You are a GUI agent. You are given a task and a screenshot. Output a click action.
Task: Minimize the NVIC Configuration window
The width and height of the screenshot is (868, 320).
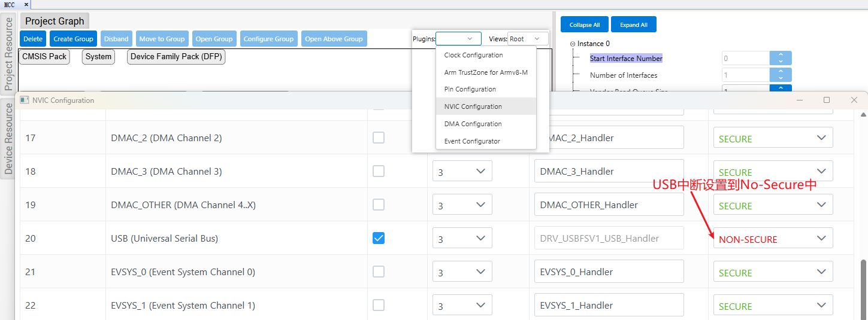click(799, 100)
